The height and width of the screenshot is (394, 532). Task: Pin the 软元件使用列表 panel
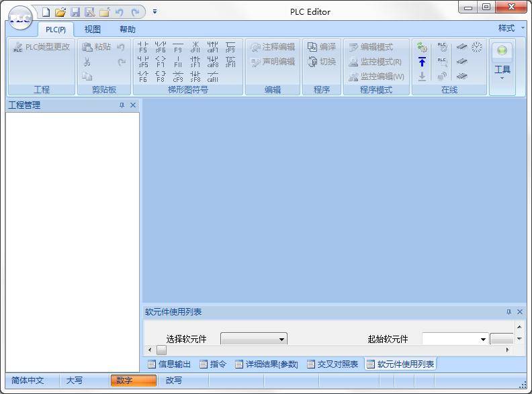click(x=508, y=311)
